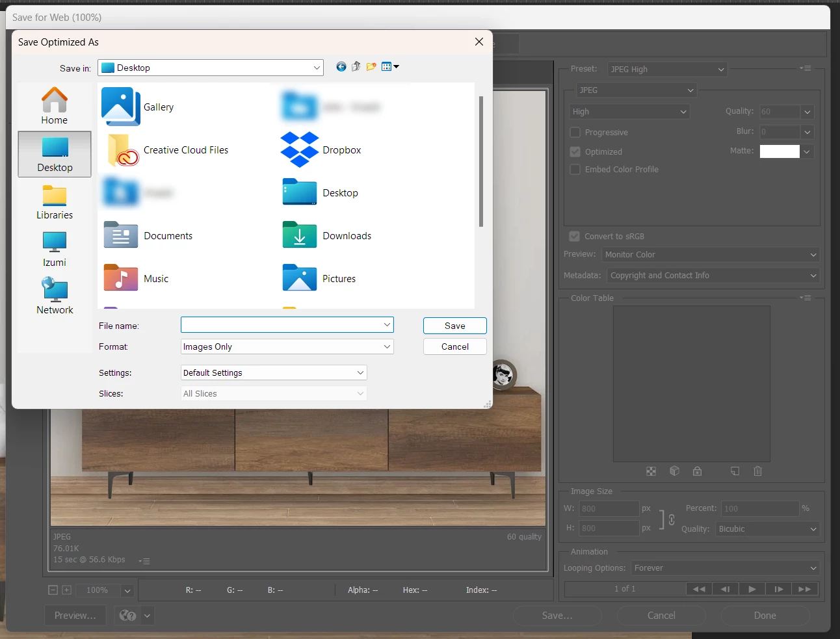
Task: Select Libraries in the places bar
Action: [x=55, y=202]
